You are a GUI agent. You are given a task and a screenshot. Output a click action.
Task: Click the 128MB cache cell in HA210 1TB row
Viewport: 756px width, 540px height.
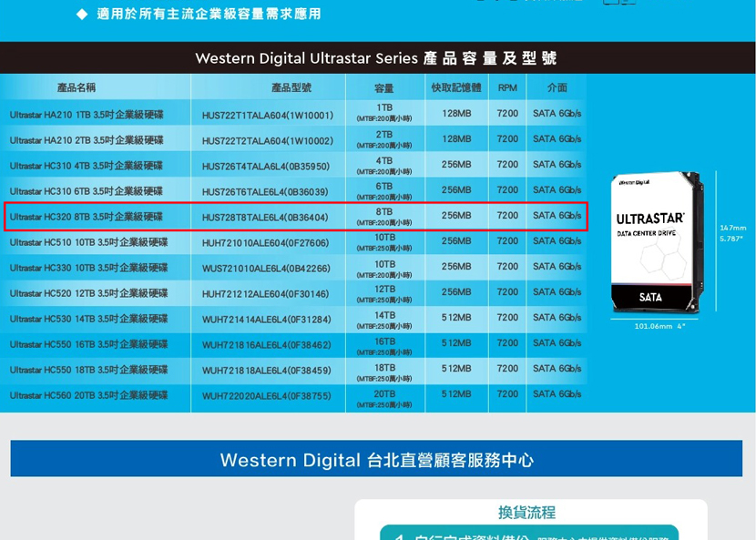(456, 114)
